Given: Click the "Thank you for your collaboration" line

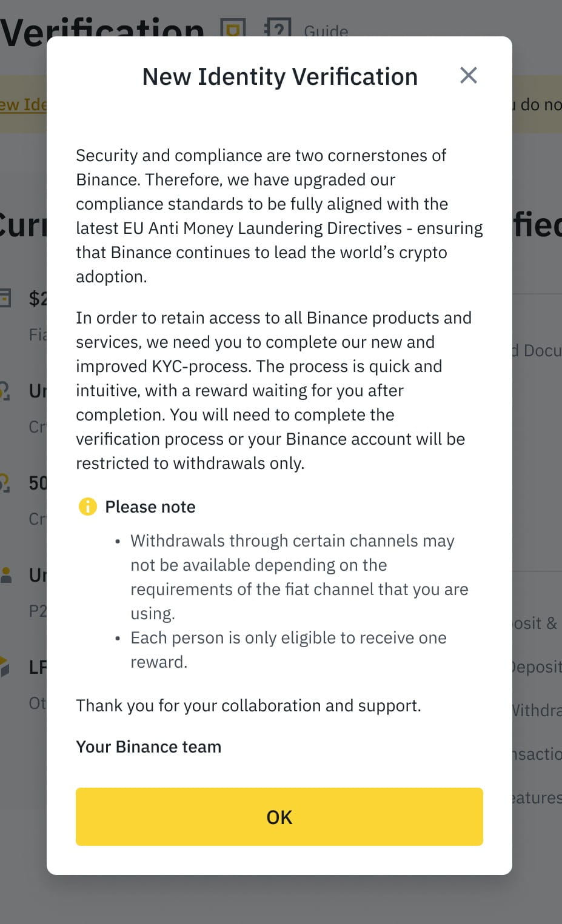Looking at the screenshot, I should pos(248,705).
